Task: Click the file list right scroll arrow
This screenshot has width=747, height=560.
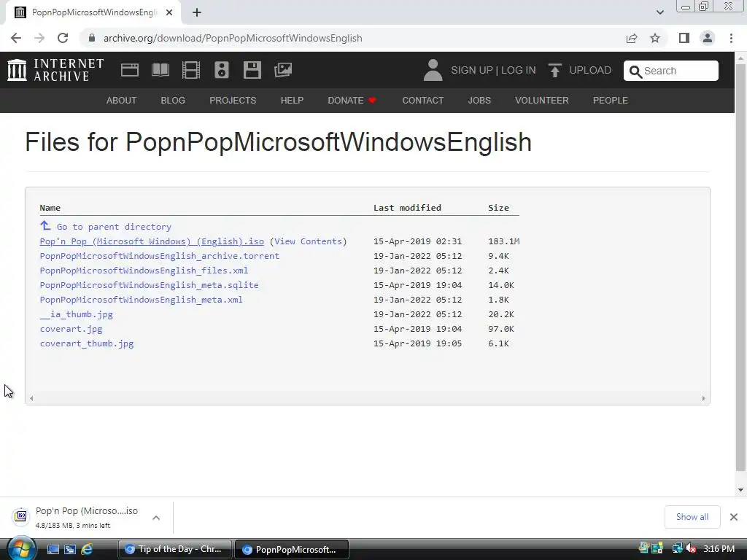Action: point(704,399)
